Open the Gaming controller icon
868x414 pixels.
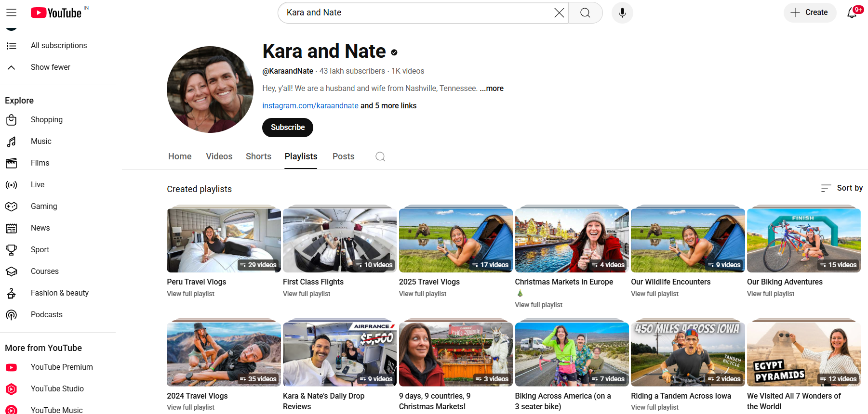pyautogui.click(x=12, y=207)
